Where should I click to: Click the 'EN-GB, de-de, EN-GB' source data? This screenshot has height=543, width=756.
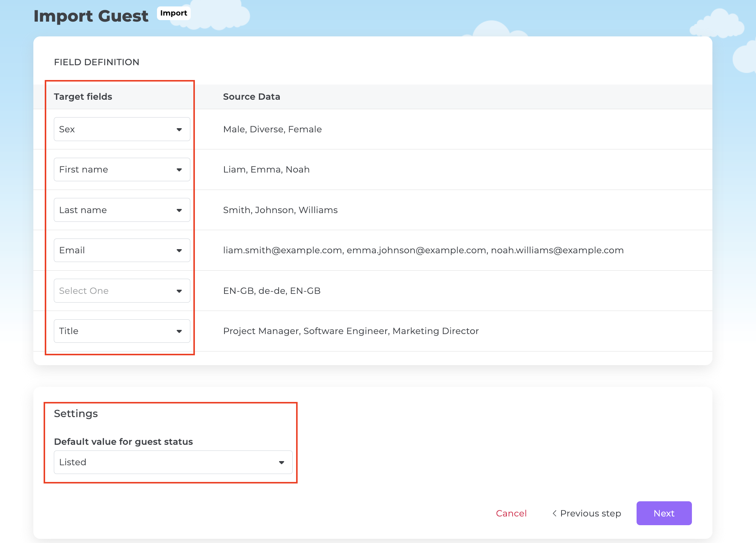click(272, 291)
